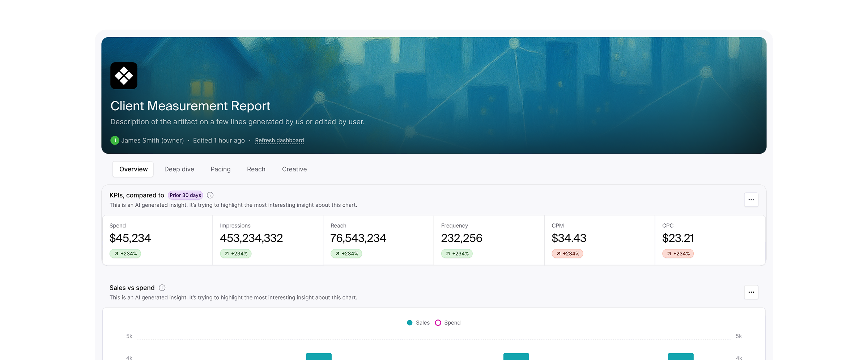Image resolution: width=868 pixels, height=360 pixels.
Task: Toggle the Spend series in chart legend
Action: pos(448,323)
